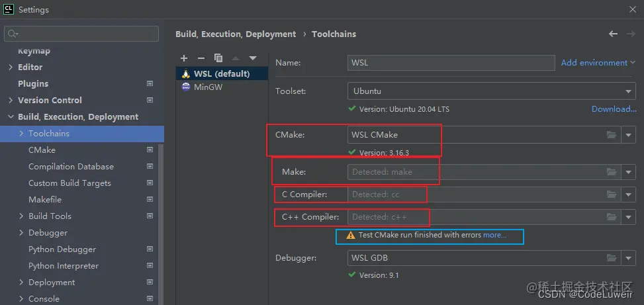
Task: Open Compilation Database settings
Action: 71,166
